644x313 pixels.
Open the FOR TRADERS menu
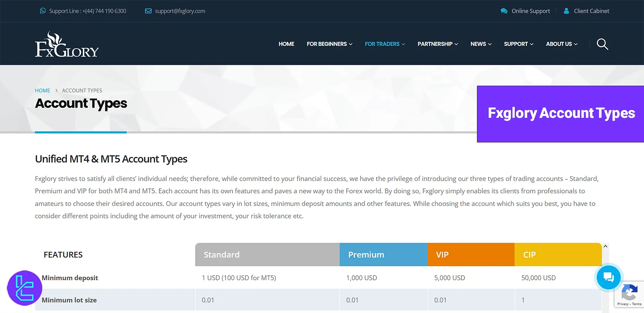382,44
